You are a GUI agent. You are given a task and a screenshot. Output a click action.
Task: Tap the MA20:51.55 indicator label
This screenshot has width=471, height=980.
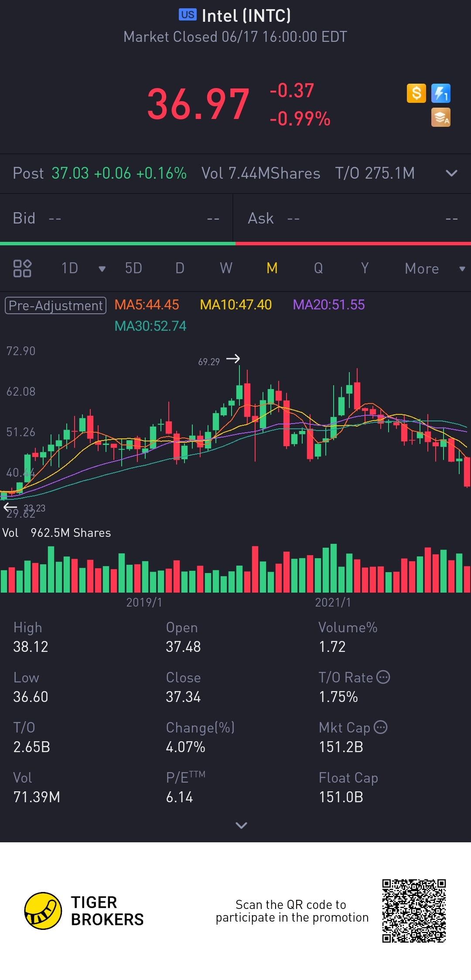point(329,305)
